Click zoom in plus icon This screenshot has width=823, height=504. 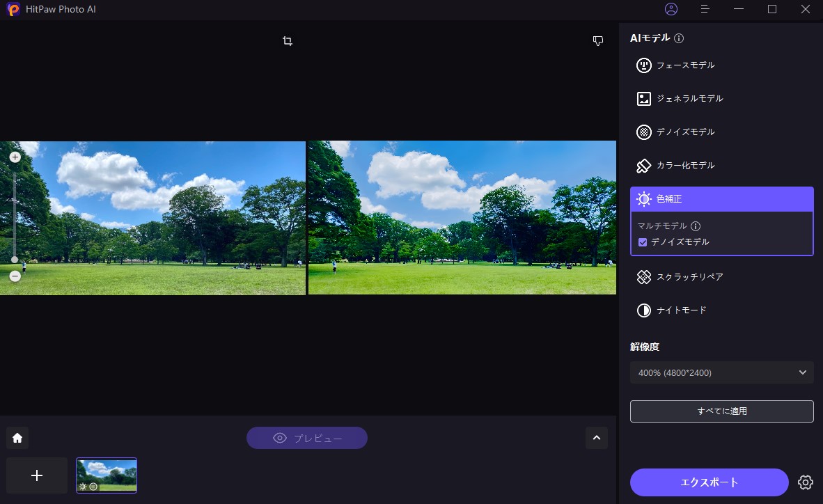pyautogui.click(x=15, y=157)
